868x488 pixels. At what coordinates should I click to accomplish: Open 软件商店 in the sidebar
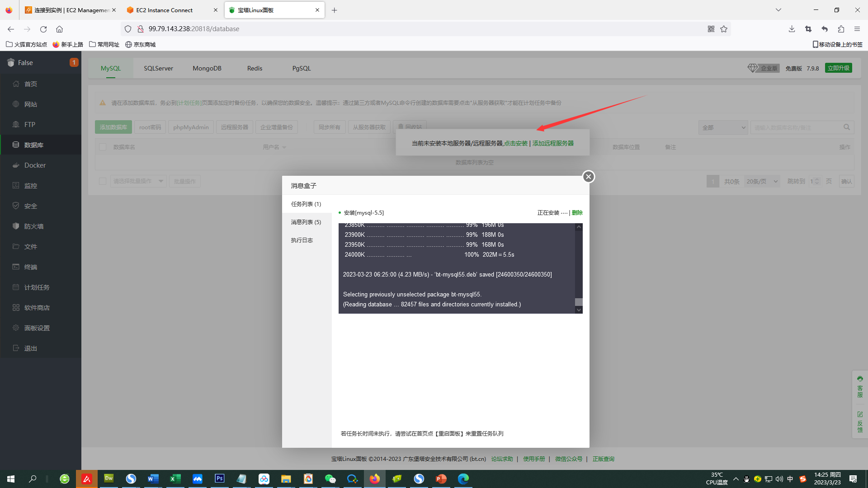click(41, 308)
